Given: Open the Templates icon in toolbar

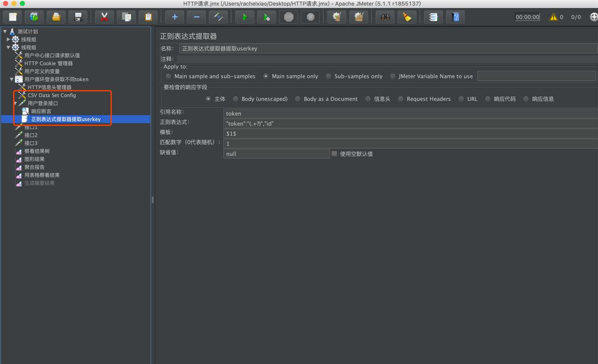Looking at the screenshot, I should click(x=34, y=17).
